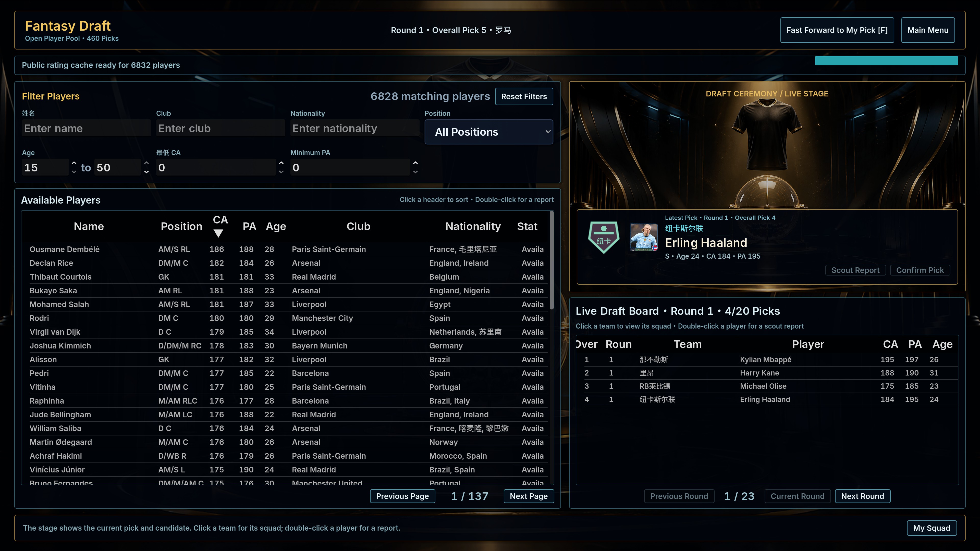Raise the Minimum PA with the up arrow
The width and height of the screenshot is (980, 551).
(x=415, y=163)
